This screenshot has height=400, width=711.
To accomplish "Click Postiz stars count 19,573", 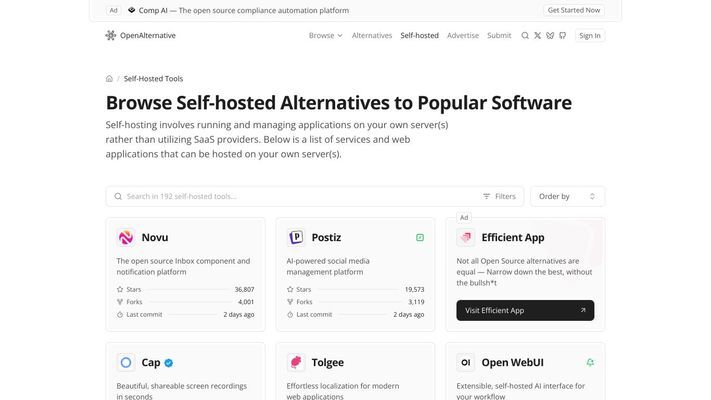I will click(414, 289).
